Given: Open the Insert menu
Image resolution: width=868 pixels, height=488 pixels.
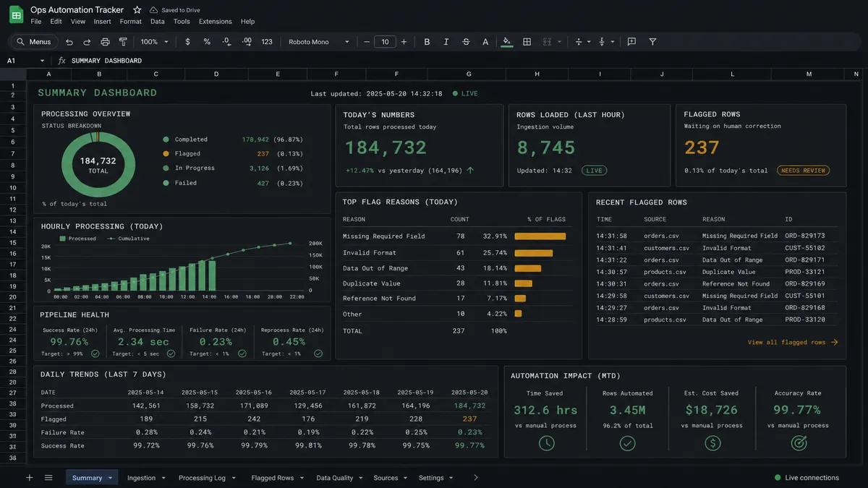Looking at the screenshot, I should click(x=102, y=22).
